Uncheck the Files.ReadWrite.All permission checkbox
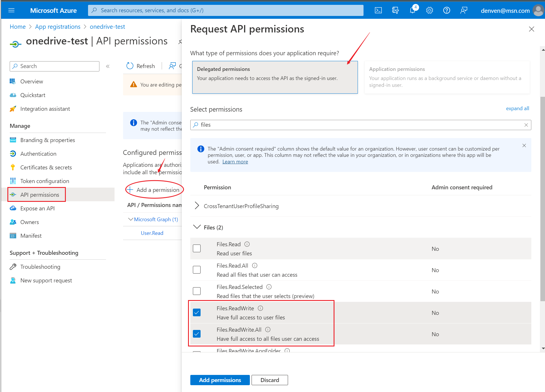The width and height of the screenshot is (545, 392). (197, 334)
